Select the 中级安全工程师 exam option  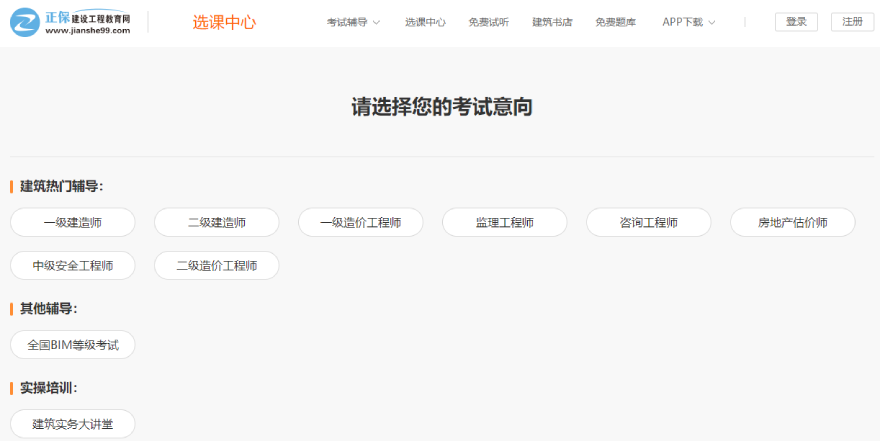72,266
